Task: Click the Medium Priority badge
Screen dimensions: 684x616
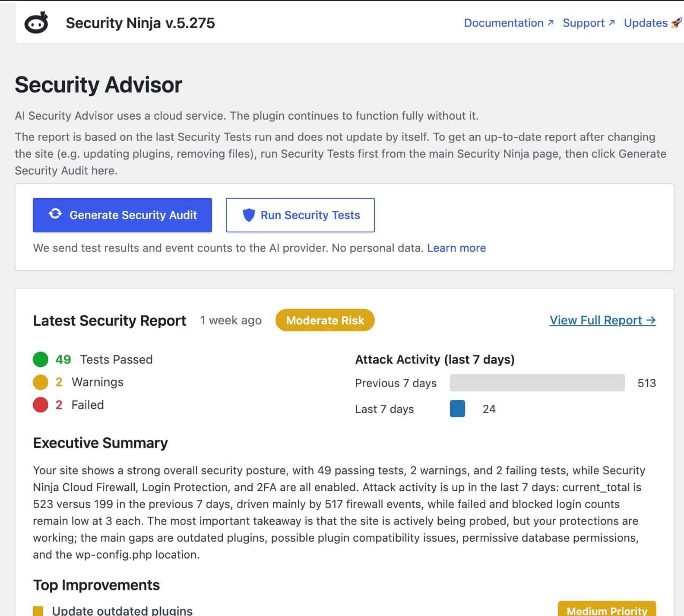Action: tap(607, 610)
